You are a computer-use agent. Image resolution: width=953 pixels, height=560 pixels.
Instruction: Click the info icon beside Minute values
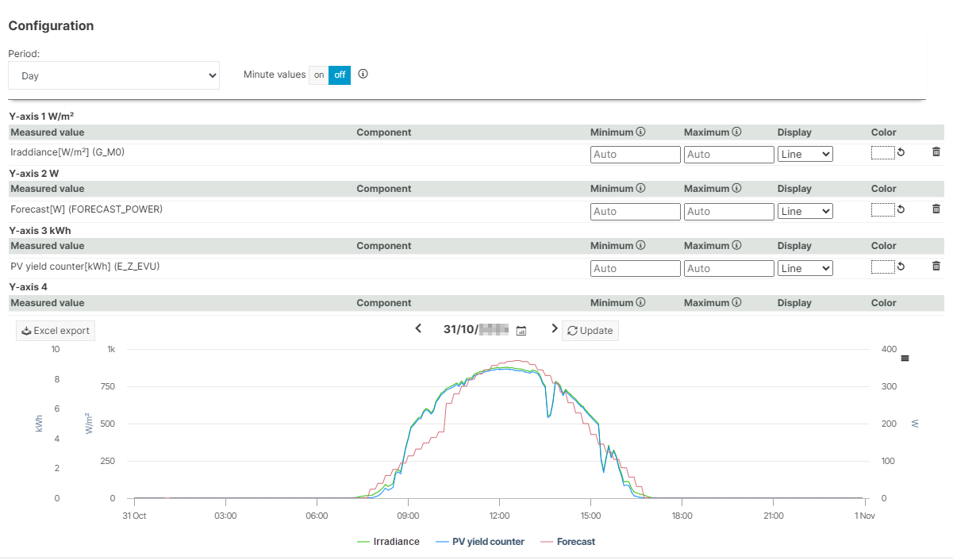tap(363, 74)
